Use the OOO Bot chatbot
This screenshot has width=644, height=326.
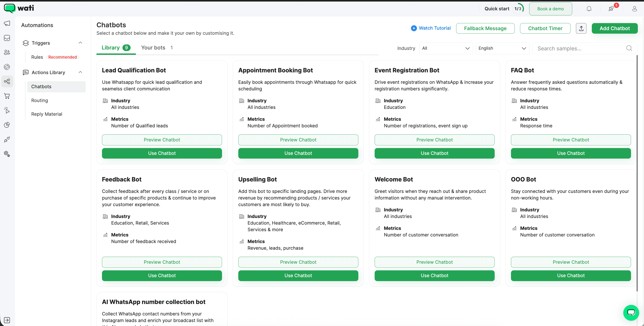tap(571, 276)
